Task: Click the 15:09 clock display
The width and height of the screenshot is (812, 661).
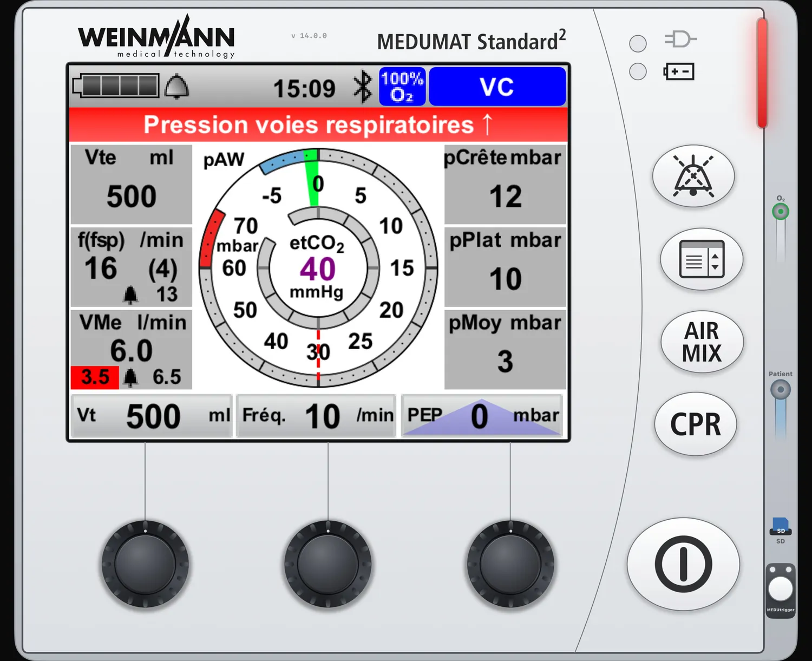Action: (x=304, y=88)
